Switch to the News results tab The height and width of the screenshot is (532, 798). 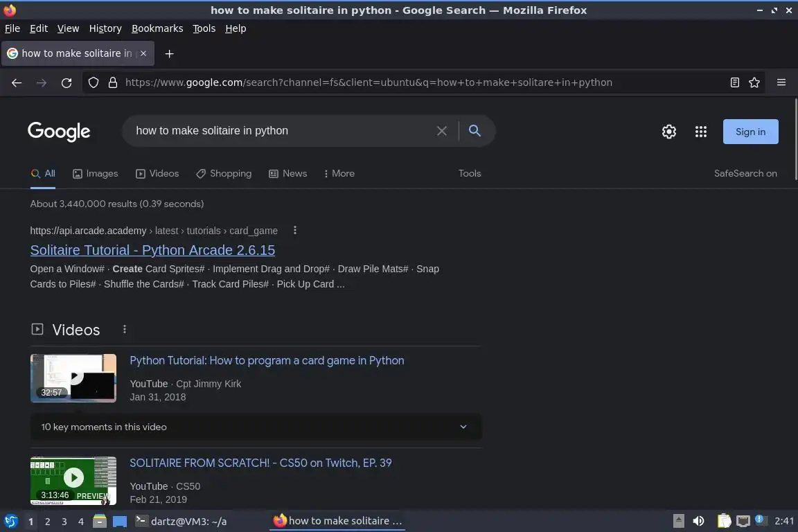[x=288, y=174]
